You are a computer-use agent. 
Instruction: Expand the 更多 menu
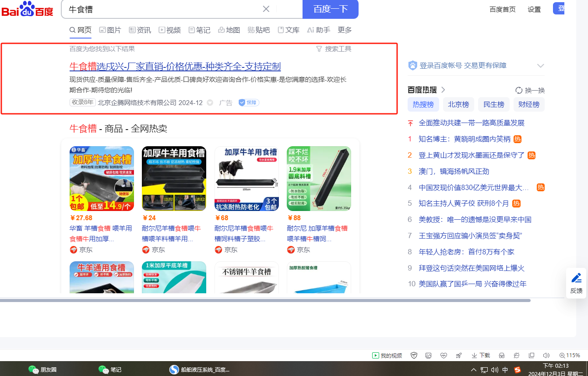(x=345, y=30)
